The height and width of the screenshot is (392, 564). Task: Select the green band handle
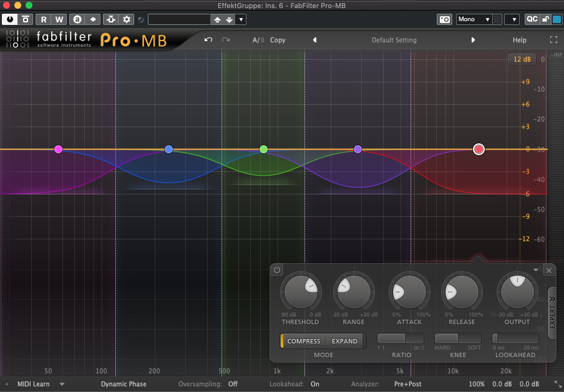264,149
